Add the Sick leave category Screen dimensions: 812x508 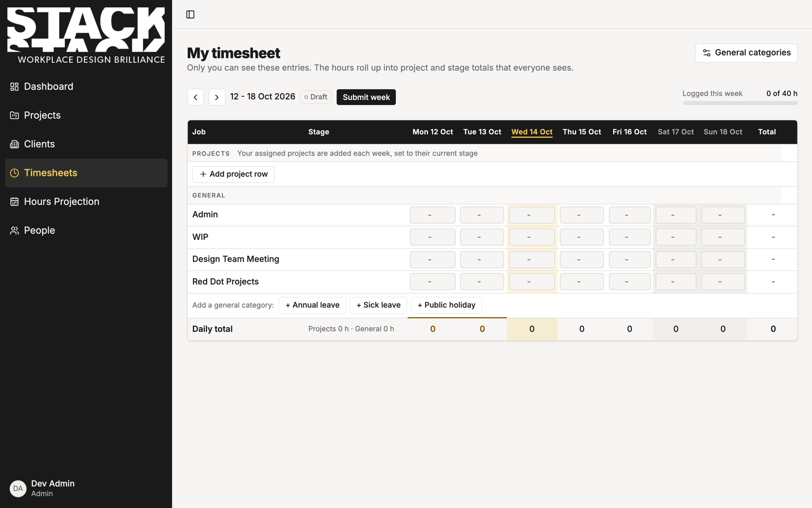(379, 305)
